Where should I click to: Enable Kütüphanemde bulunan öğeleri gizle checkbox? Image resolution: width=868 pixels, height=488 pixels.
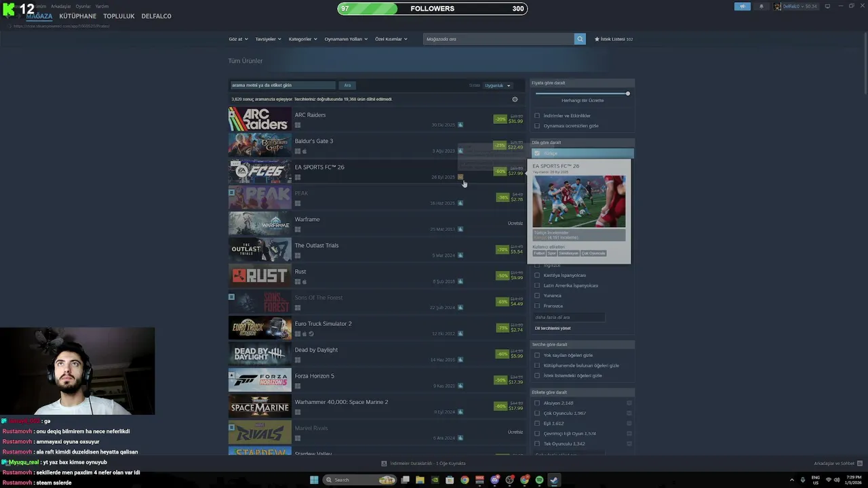[537, 365]
